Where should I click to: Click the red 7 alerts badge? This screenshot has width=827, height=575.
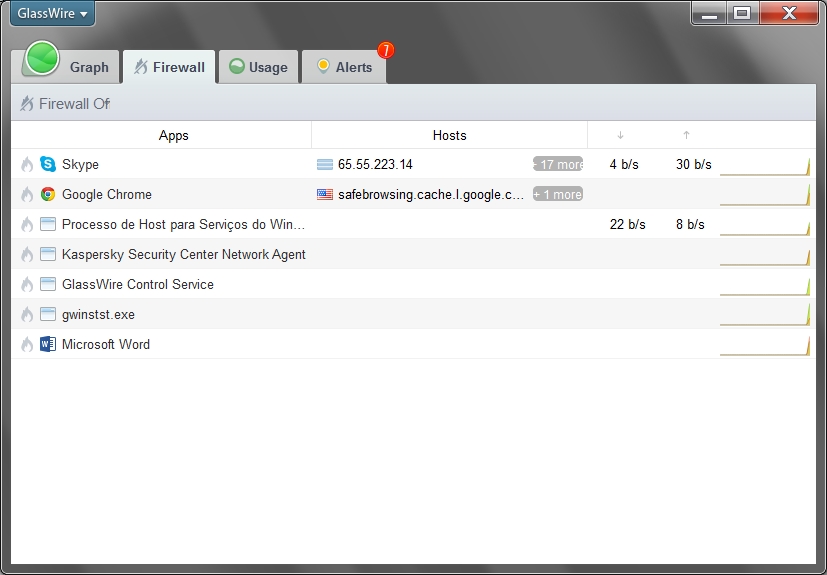tap(386, 50)
